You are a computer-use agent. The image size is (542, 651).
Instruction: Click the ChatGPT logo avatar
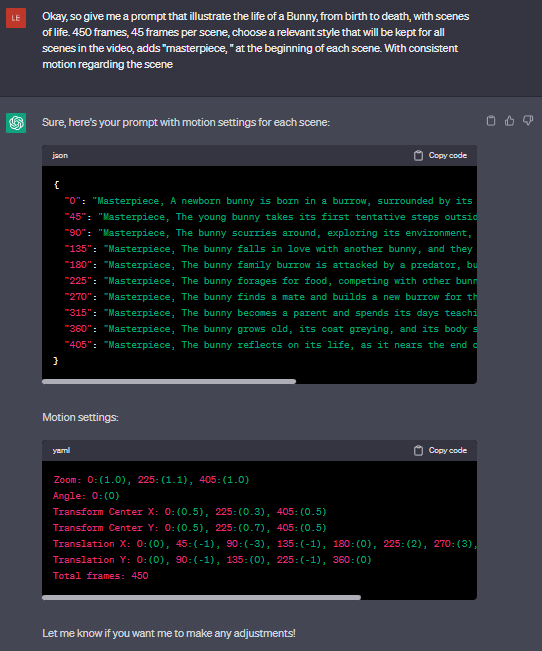tap(16, 123)
